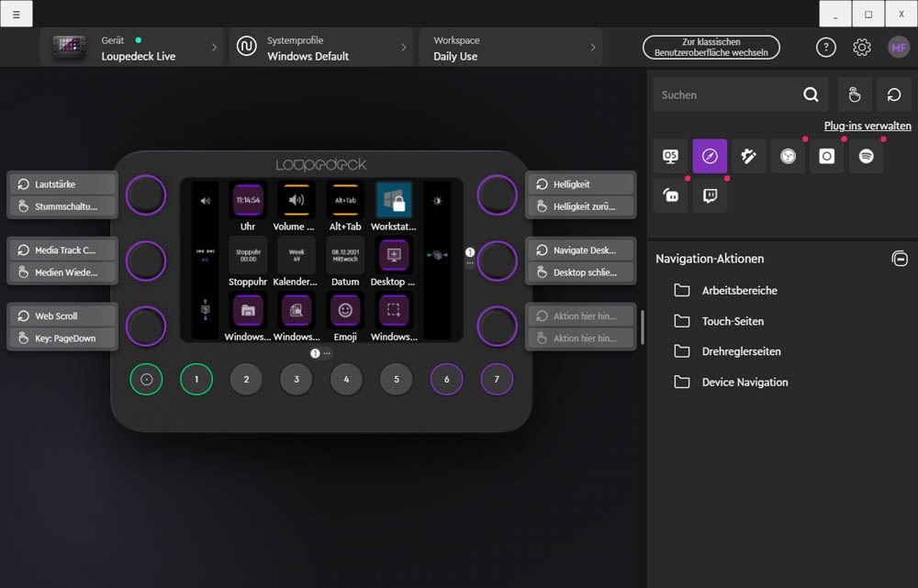Select the compass navigation plug-in icon
Screen dimensions: 918x588
[710, 156]
